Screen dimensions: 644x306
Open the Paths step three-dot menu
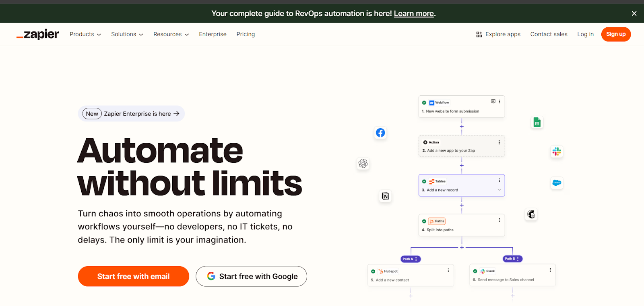(499, 220)
